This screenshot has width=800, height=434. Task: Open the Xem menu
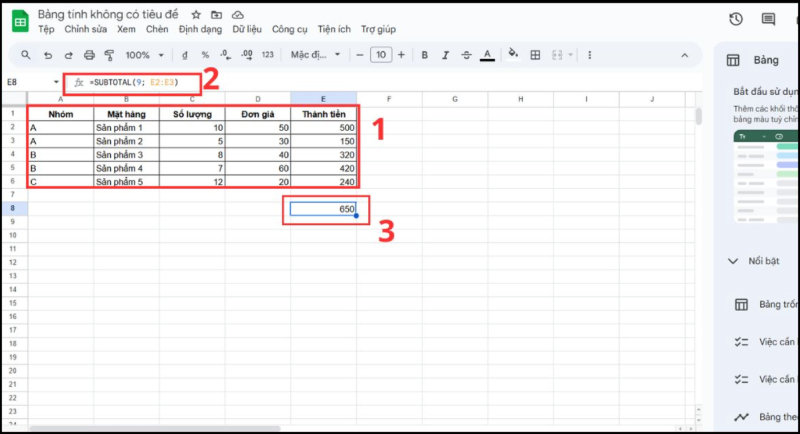[x=127, y=30]
